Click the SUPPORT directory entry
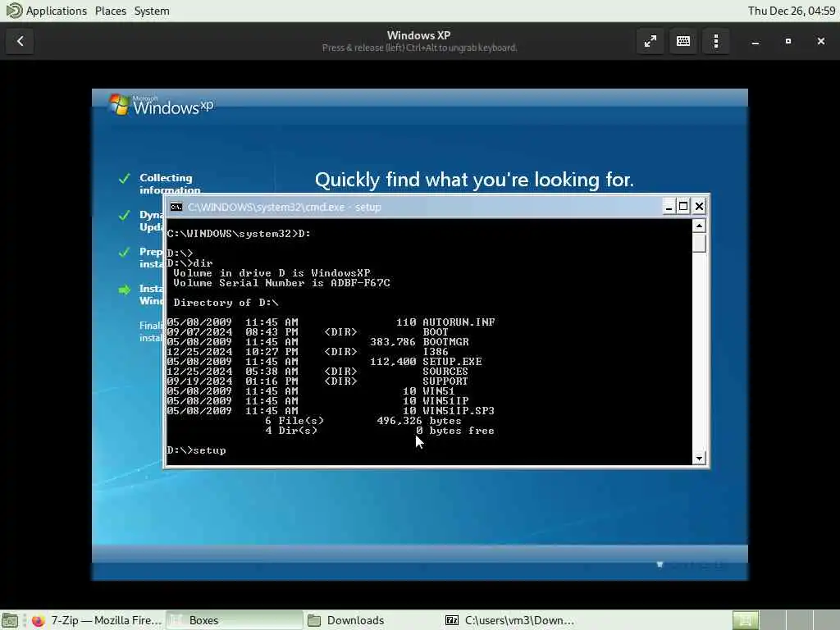This screenshot has width=840, height=630. (x=445, y=381)
